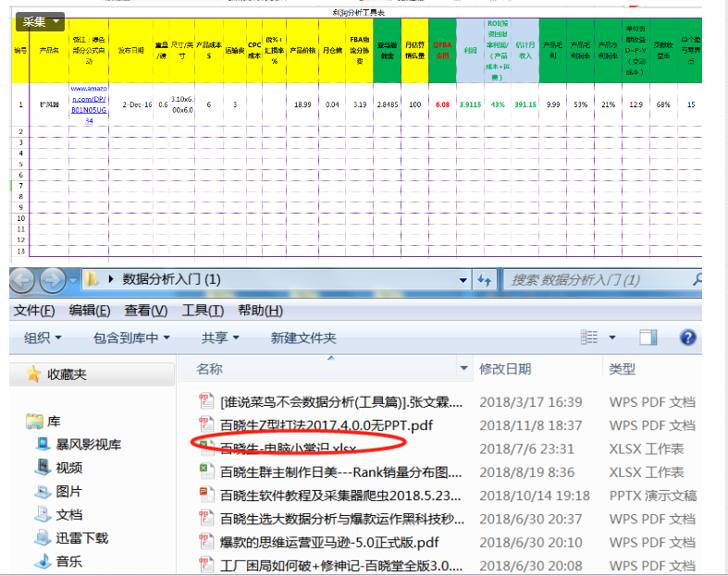
Task: Click PDF icon of 百晓生Z型打法 file
Action: pos(206,424)
